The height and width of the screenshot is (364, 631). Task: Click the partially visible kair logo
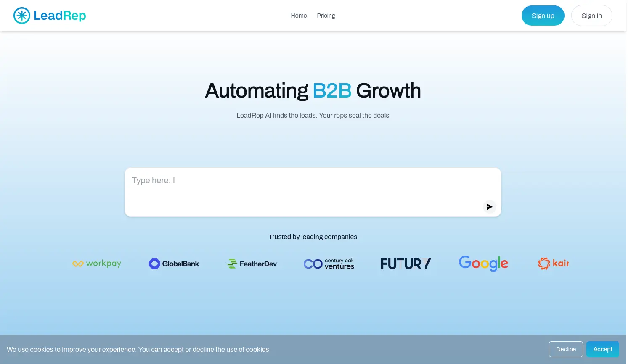[x=553, y=264]
